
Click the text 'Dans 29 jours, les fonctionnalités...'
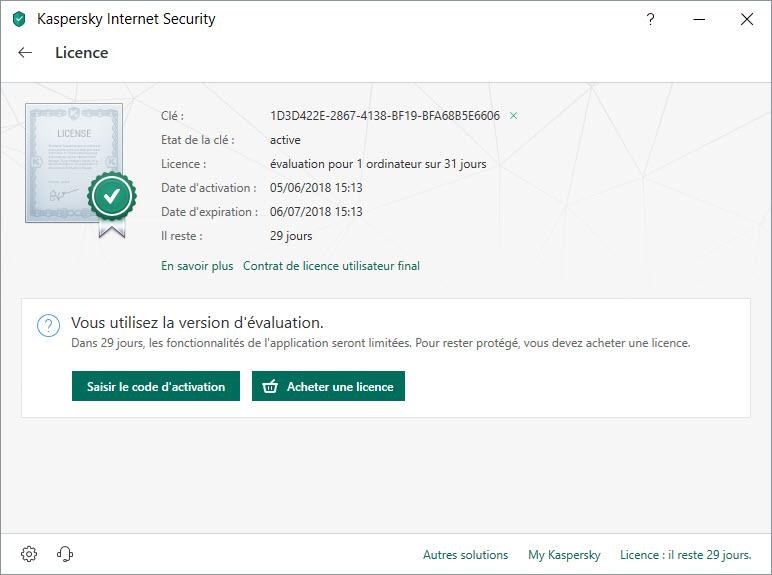pyautogui.click(x=381, y=343)
